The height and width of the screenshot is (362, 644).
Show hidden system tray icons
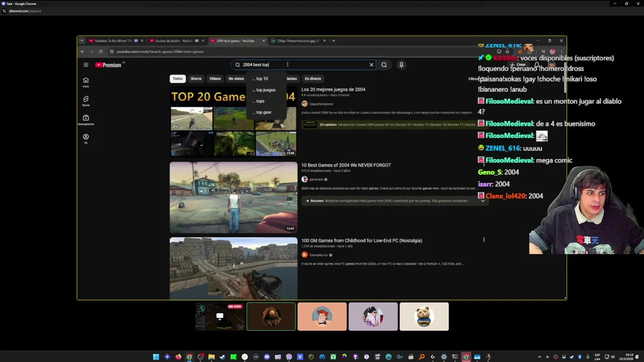(x=539, y=357)
